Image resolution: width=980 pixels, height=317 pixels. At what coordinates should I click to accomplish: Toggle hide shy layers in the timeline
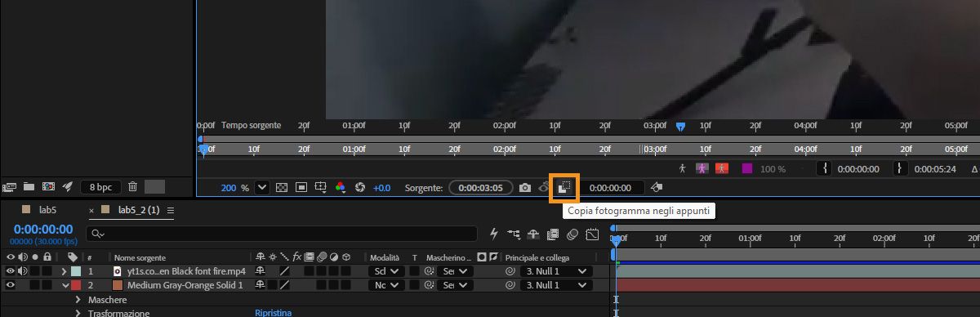pyautogui.click(x=533, y=234)
